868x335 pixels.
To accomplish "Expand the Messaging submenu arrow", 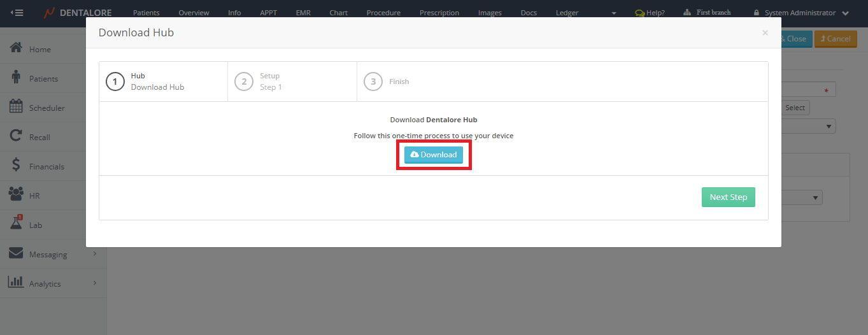I will tap(94, 254).
